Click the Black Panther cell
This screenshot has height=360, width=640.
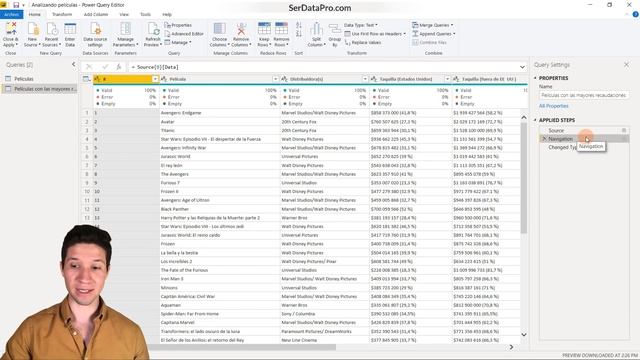[x=220, y=209]
